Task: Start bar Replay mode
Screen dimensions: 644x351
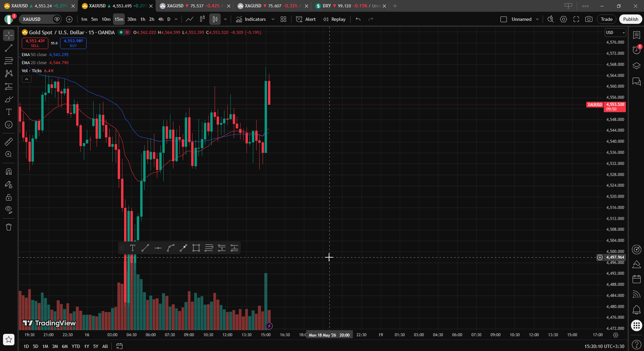Action: 334,19
